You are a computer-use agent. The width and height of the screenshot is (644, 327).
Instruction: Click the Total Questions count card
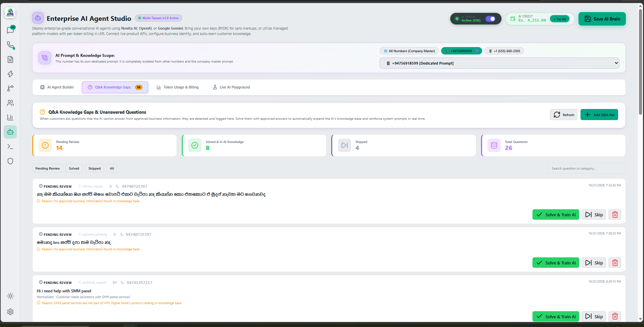[553, 145]
